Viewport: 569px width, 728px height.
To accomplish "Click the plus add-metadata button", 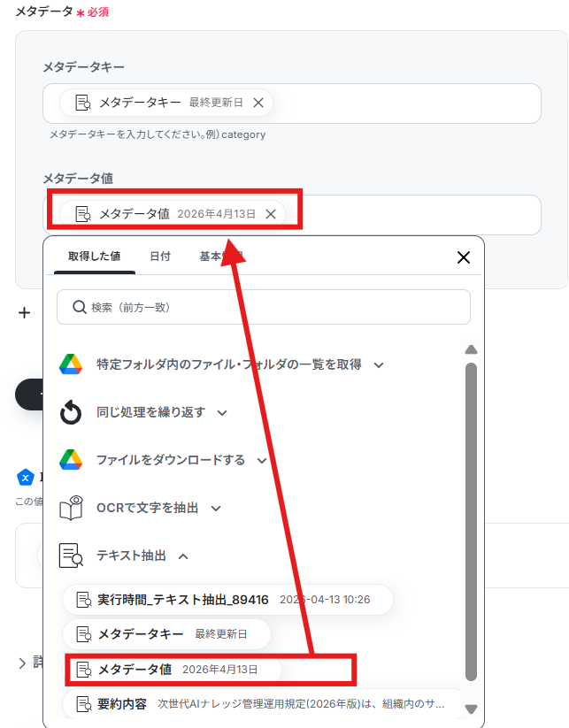I will (x=24, y=313).
